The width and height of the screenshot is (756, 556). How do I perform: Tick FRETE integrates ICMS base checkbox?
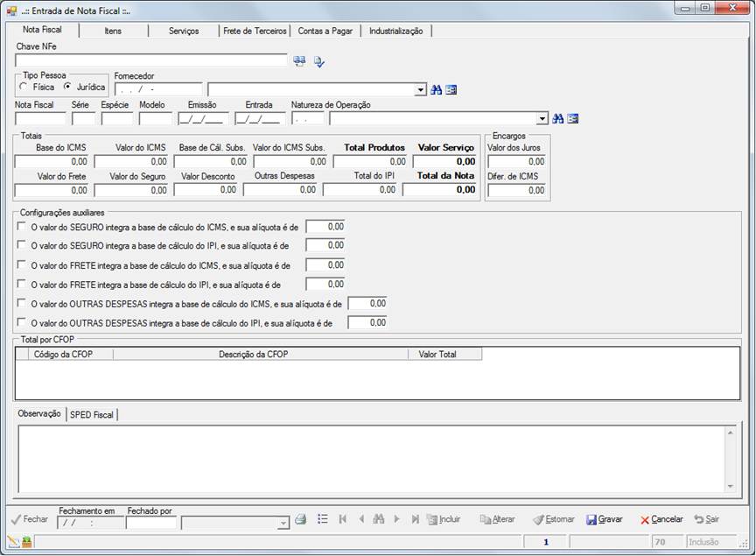pos(21,265)
